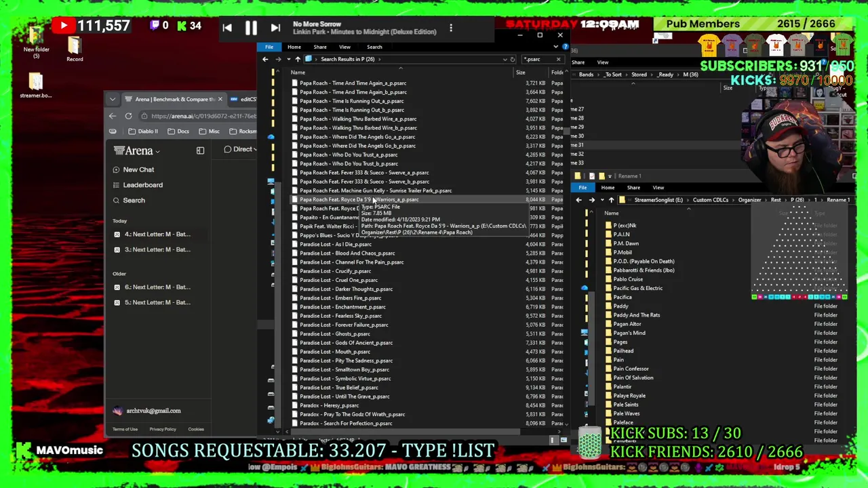Screen dimensions: 868x488
Task: Open Docs bookmarks folder
Action: [x=178, y=131]
